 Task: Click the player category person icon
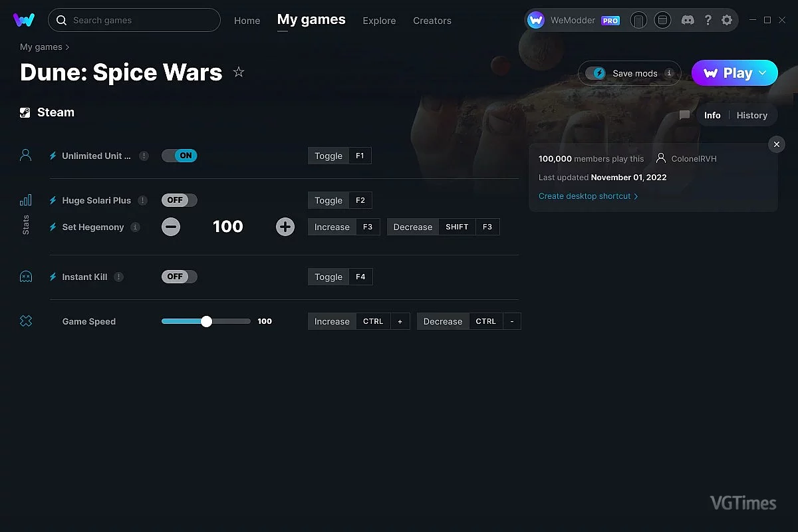pos(25,155)
